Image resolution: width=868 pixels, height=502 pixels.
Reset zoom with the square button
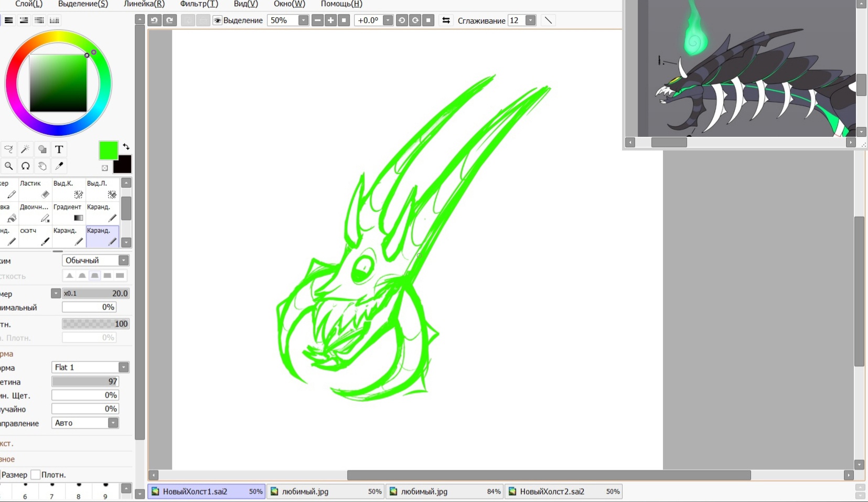point(344,20)
